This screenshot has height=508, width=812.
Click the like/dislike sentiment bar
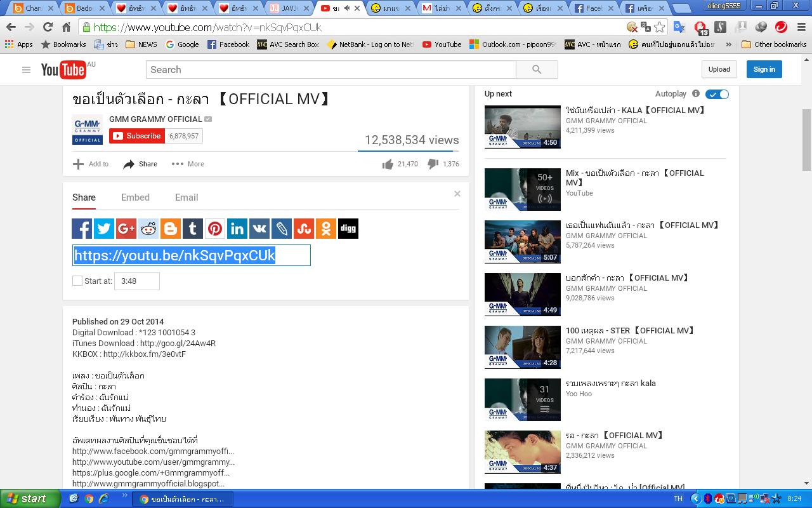tap(408, 151)
